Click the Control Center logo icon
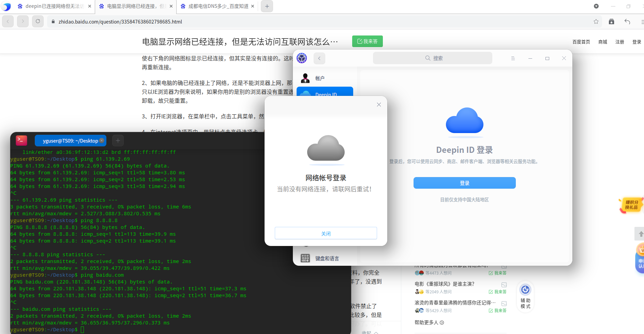This screenshot has height=334, width=644. (302, 58)
